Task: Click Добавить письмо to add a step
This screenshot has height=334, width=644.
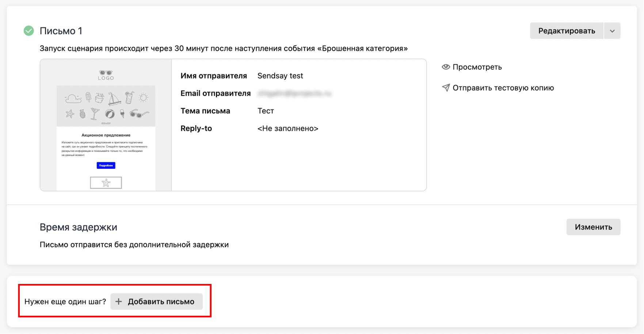Action: tap(156, 301)
